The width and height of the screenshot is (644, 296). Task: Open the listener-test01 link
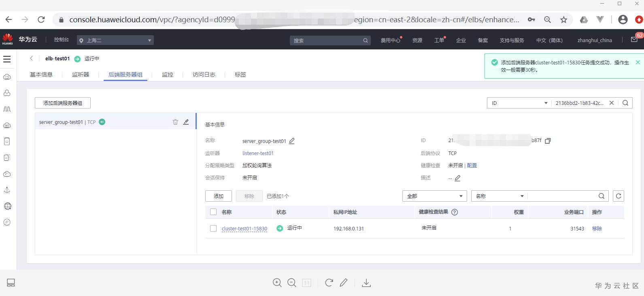(258, 153)
